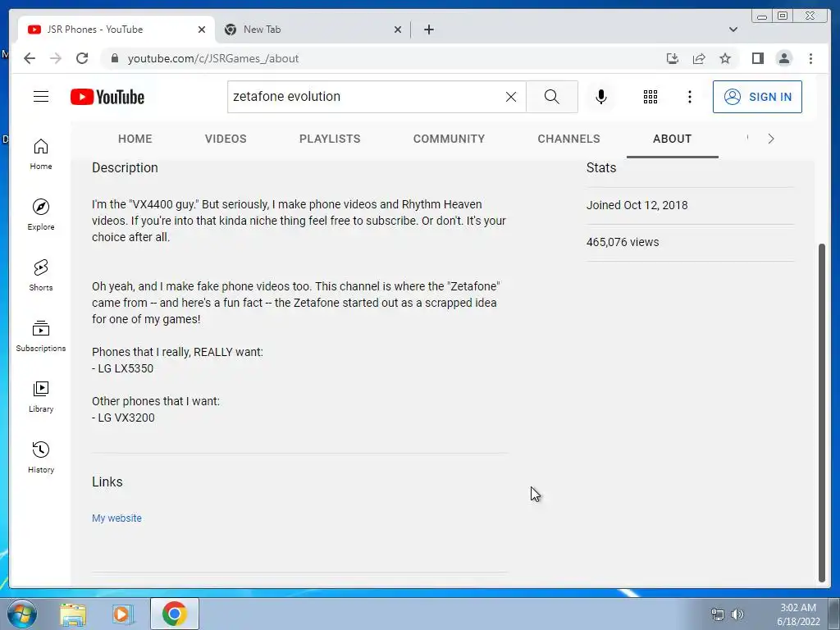The image size is (840, 630).
Task: Switch to the New Tab browser tab
Action: [x=311, y=30]
